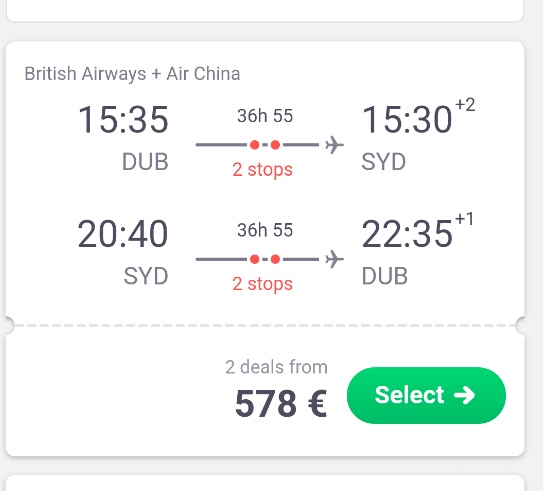Click the arrow icon inside Select button
Viewport: 543px width, 491px height.
464,395
